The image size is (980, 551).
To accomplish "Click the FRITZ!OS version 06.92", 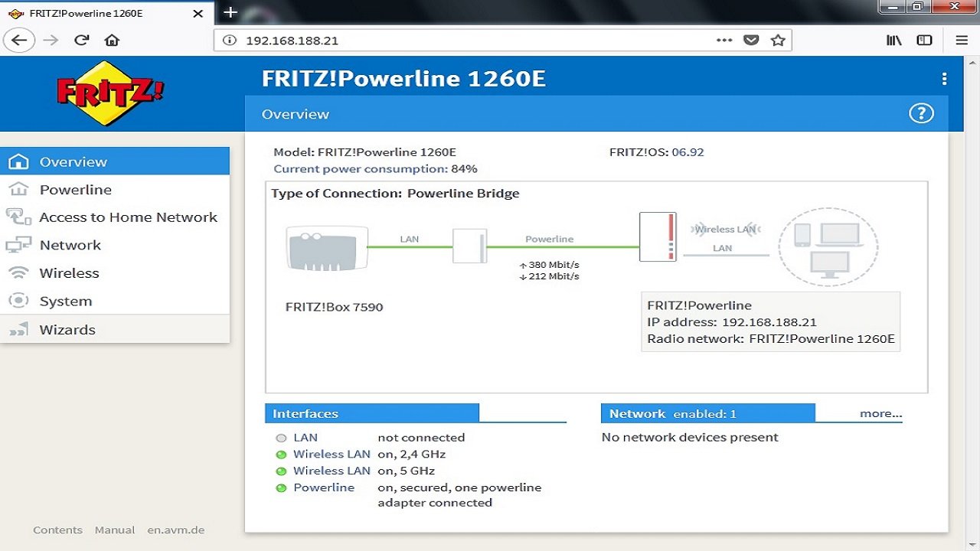I will click(688, 152).
